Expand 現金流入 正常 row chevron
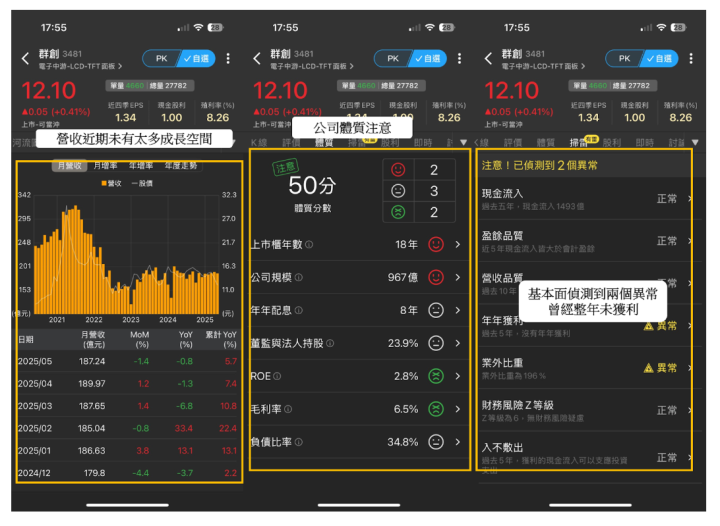The width and height of the screenshot is (720, 526). point(689,199)
